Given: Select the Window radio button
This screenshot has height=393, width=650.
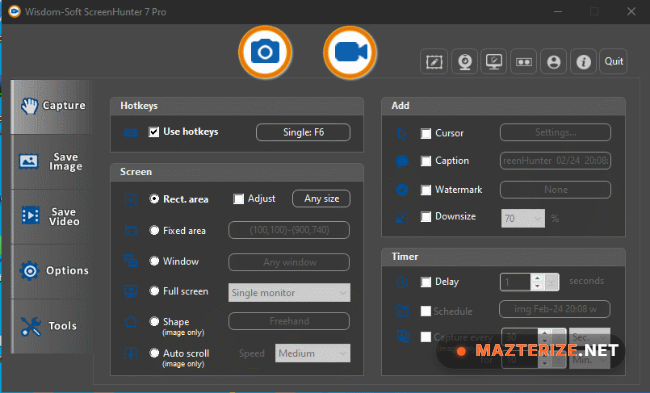Looking at the screenshot, I should tap(154, 261).
